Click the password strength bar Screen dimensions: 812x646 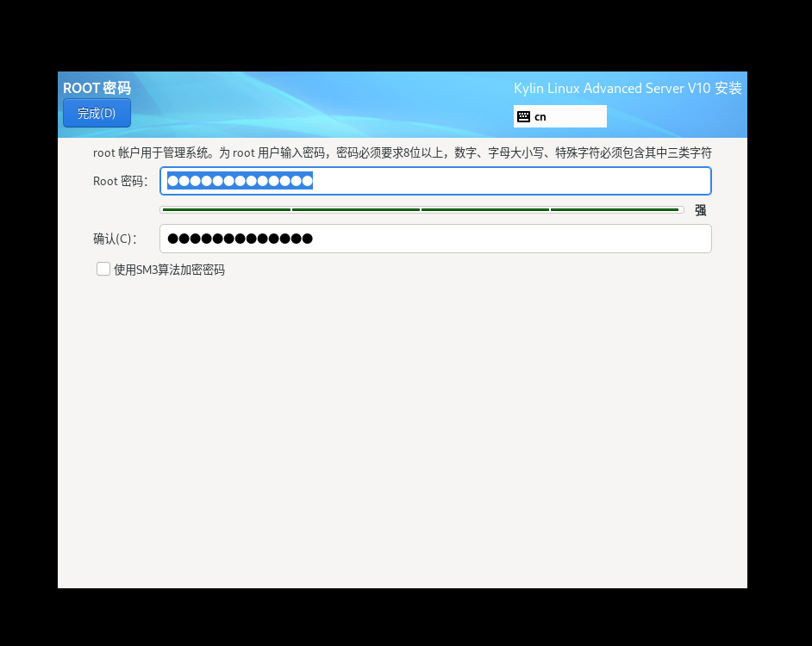pyautogui.click(x=420, y=208)
